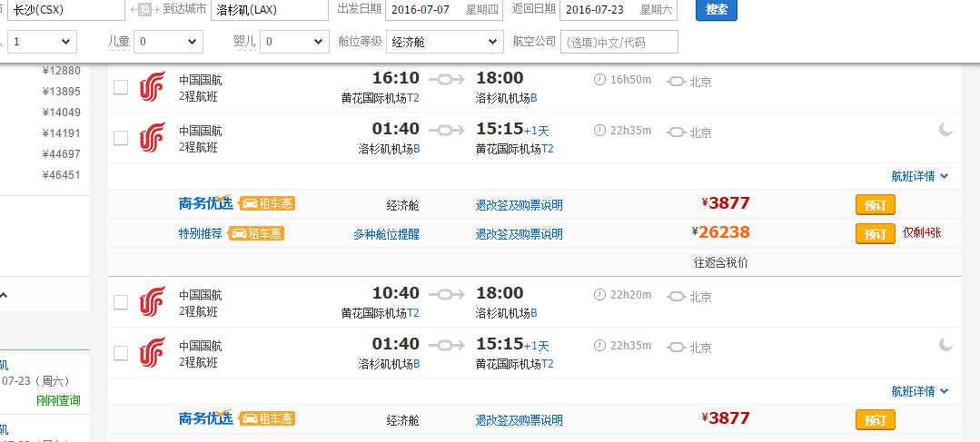980x442 pixels.
Task: Click overnight moon icon on second return flight
Action: 945,344
